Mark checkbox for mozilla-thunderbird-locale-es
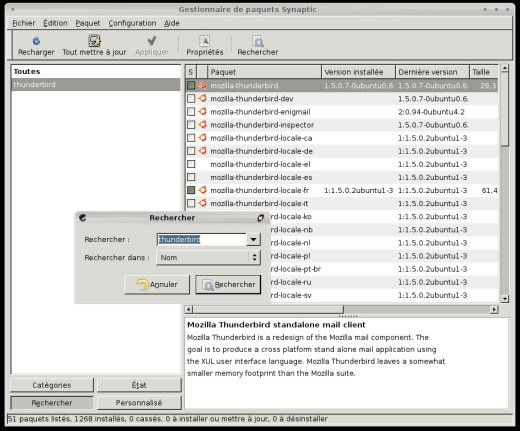The image size is (520, 431). pos(191,177)
